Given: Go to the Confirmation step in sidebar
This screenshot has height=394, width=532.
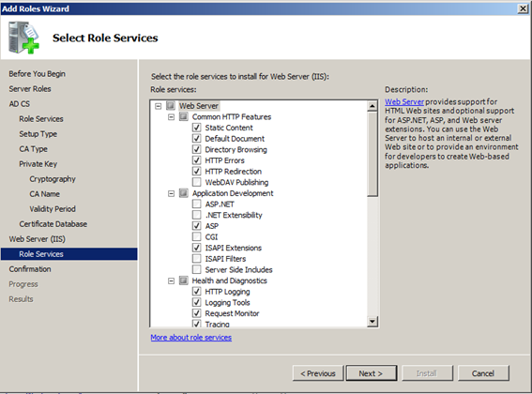Looking at the screenshot, I should [x=30, y=269].
